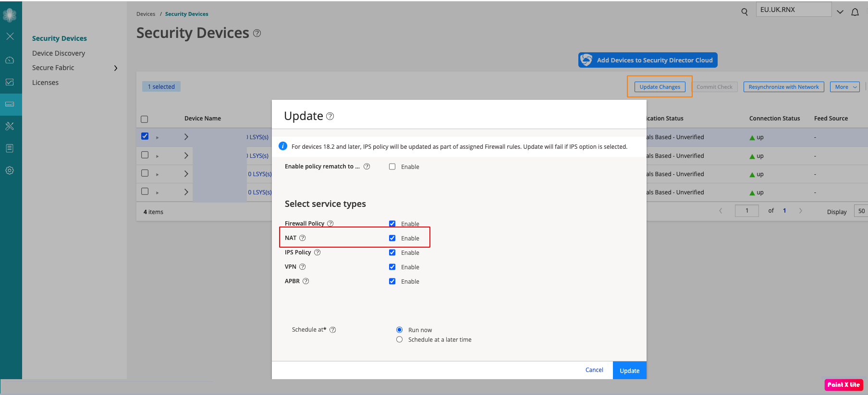Screen dimensions: 868x395
Task: Click the flower-shaped app logo in the sidebar
Action: pos(10,15)
